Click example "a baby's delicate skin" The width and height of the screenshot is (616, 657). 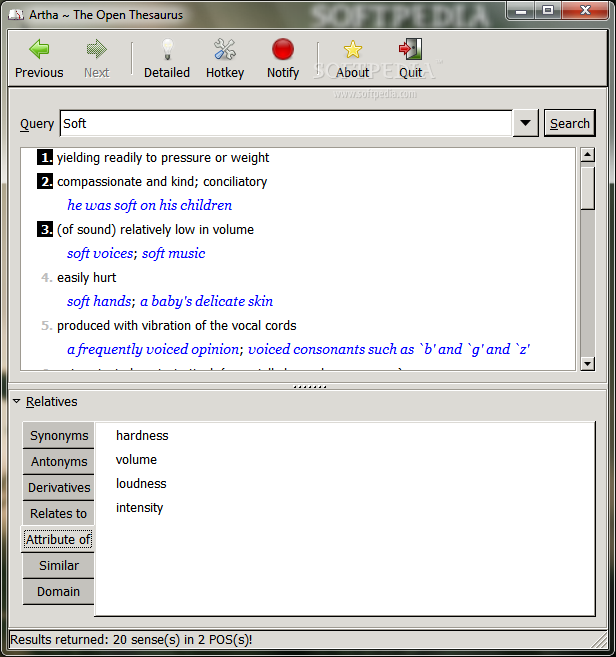pyautogui.click(x=207, y=301)
